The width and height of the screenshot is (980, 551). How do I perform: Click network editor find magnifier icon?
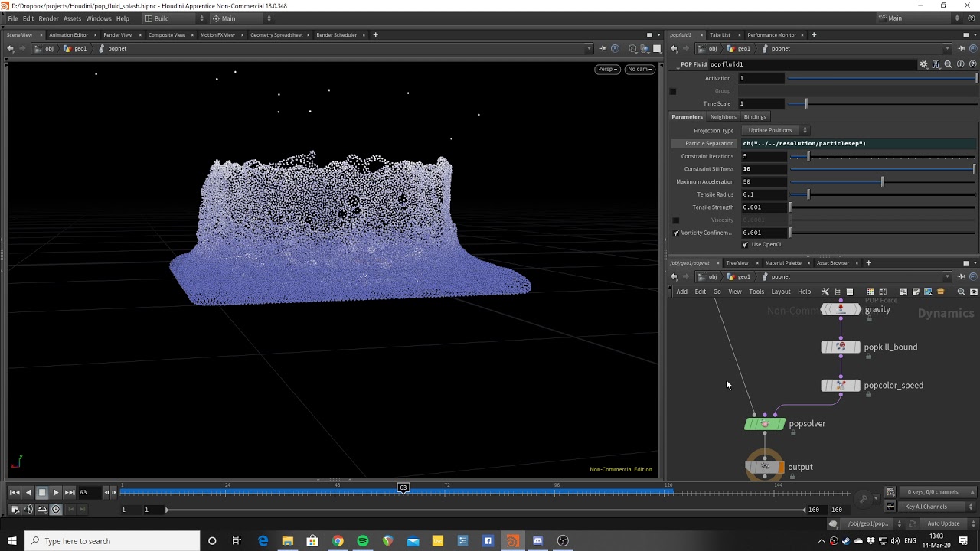tap(962, 292)
